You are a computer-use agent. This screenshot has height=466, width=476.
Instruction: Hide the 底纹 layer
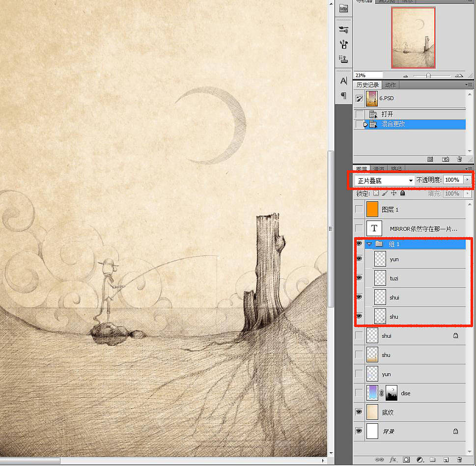[x=359, y=412]
